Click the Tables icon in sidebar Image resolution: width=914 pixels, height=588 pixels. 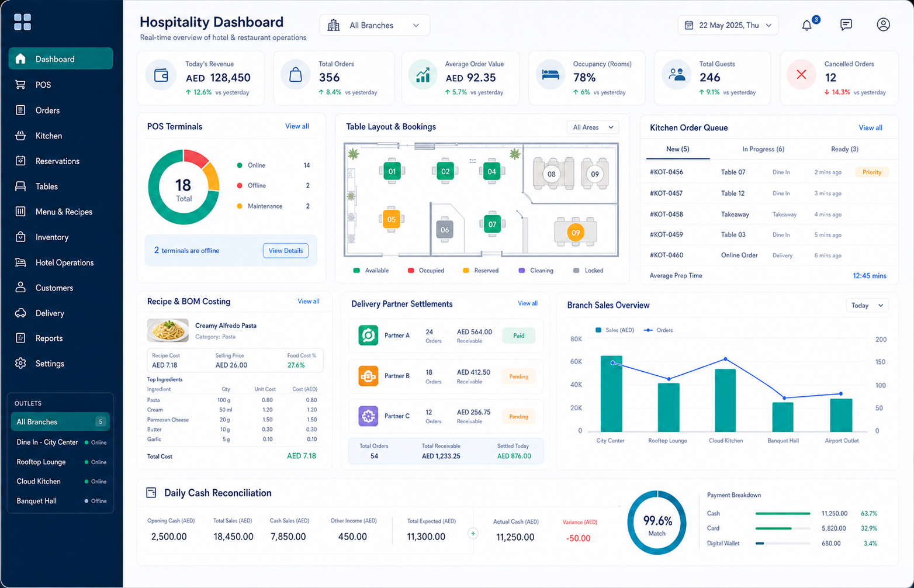(x=20, y=186)
